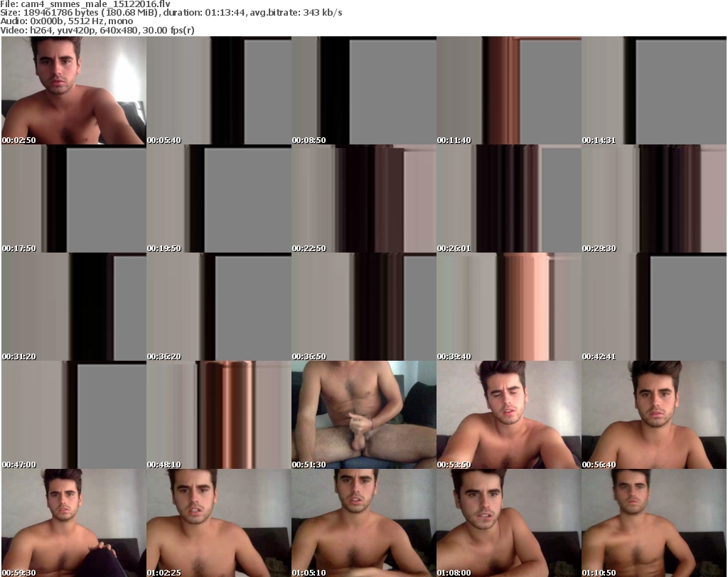Select the frame labeled 00:05:40
Image resolution: width=728 pixels, height=577 pixels.
tap(218, 91)
